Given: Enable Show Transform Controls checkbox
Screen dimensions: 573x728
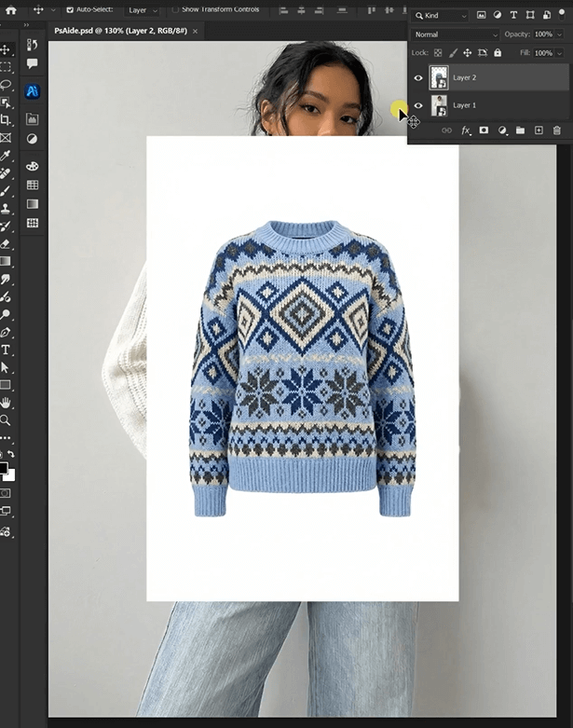Looking at the screenshot, I should [x=175, y=9].
